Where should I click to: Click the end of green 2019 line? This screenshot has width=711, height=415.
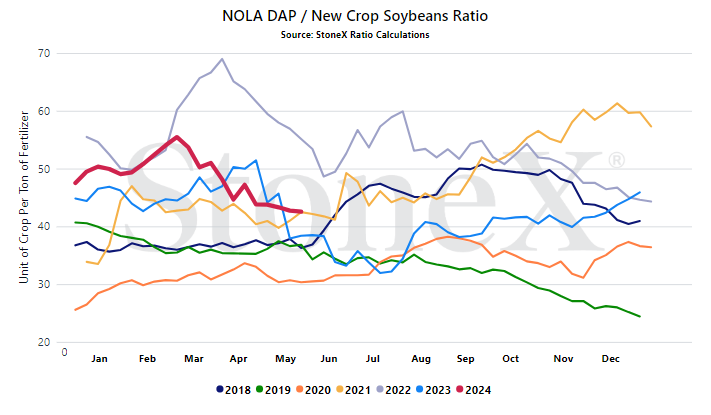tap(640, 317)
